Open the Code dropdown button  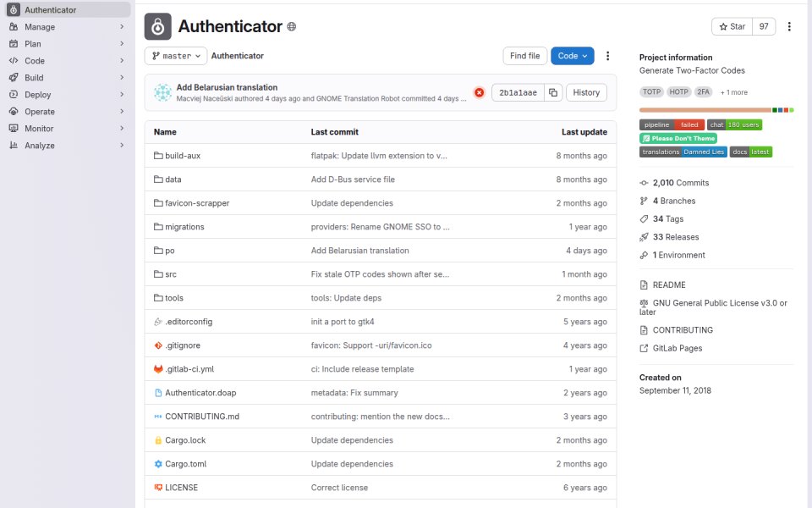pyautogui.click(x=573, y=56)
